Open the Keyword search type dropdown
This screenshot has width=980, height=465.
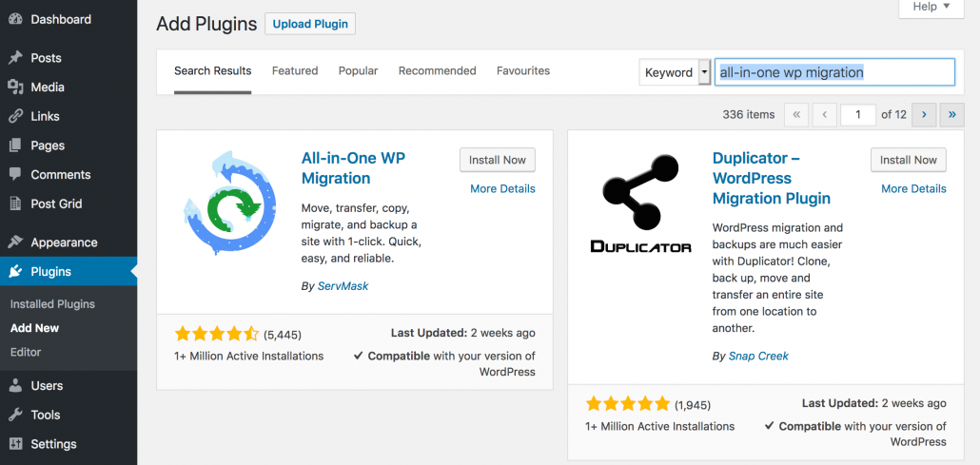click(x=675, y=72)
